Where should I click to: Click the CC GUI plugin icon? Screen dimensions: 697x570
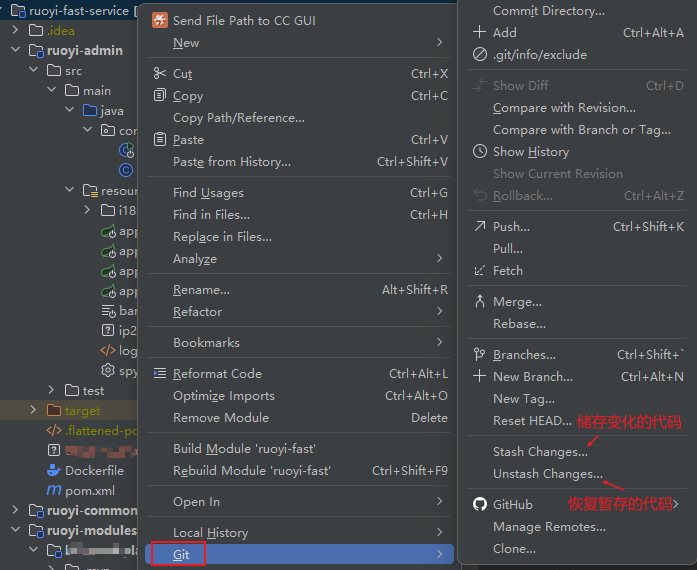(x=160, y=20)
